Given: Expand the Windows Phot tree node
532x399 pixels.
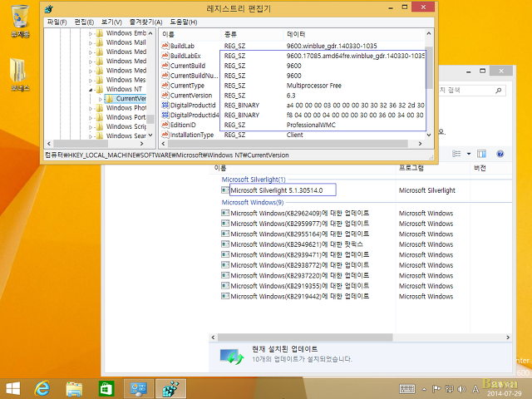Looking at the screenshot, I should click(x=91, y=108).
